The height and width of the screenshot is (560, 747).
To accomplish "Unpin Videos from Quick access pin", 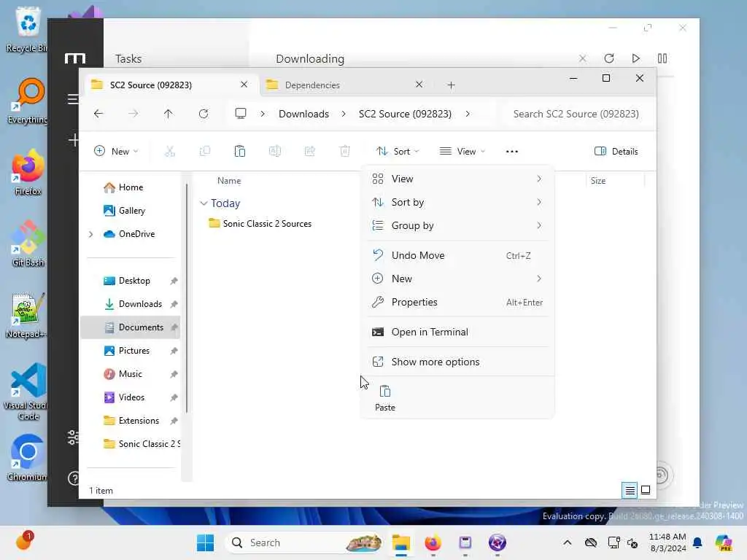I will point(174,397).
